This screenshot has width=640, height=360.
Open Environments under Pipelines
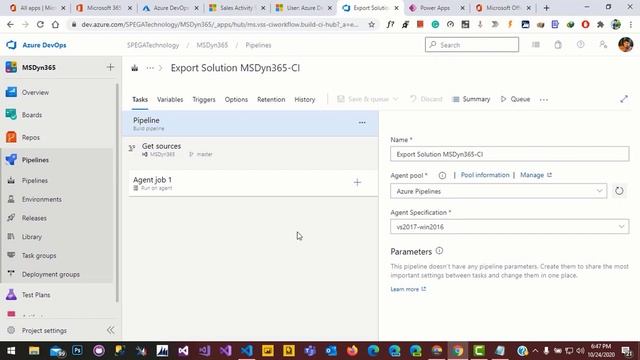[x=42, y=199]
